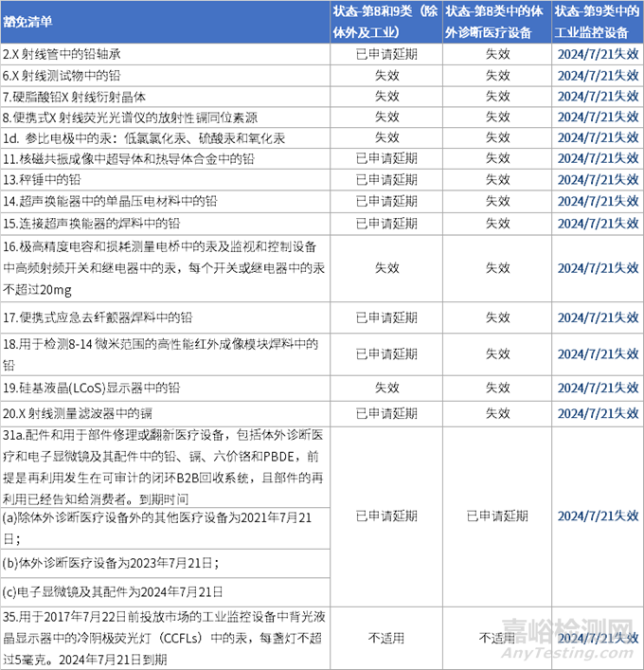The width and height of the screenshot is (644, 670).
Task: Click the 状态-第8类中的体外诊断医疗设备 header
Action: [x=497, y=23]
